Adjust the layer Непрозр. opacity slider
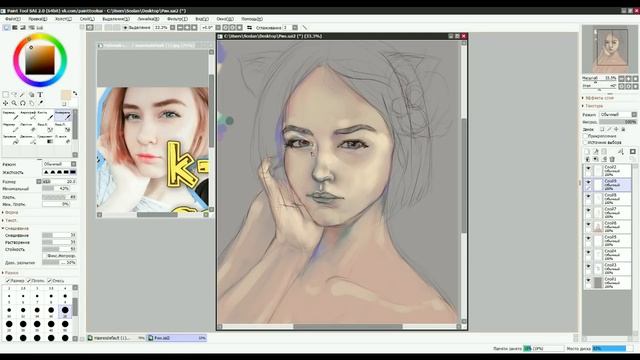The image size is (640, 360). coord(618,122)
